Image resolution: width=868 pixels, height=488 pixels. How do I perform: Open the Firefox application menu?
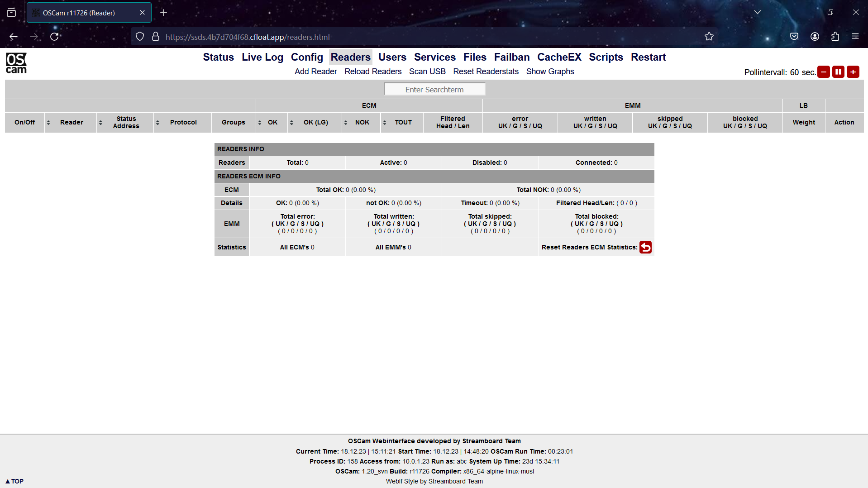855,37
